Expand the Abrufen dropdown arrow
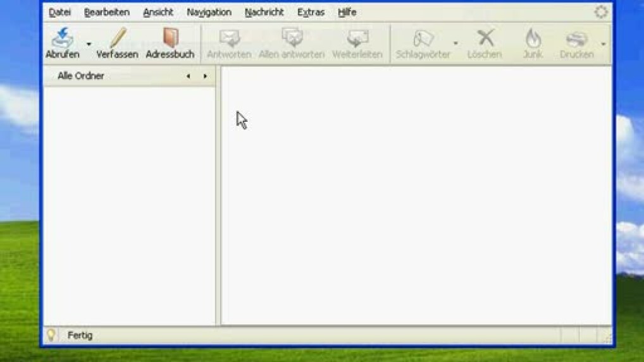The width and height of the screenshot is (644, 362). (89, 44)
